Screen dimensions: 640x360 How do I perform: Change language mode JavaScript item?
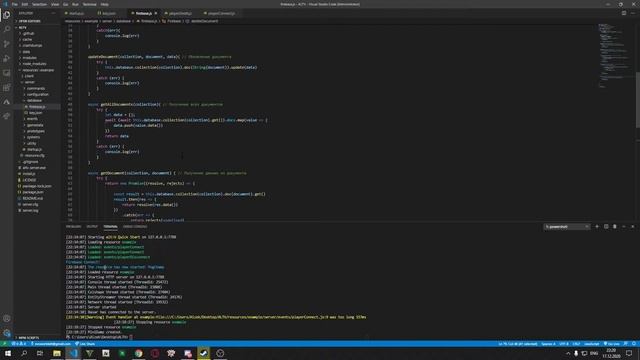(591, 344)
